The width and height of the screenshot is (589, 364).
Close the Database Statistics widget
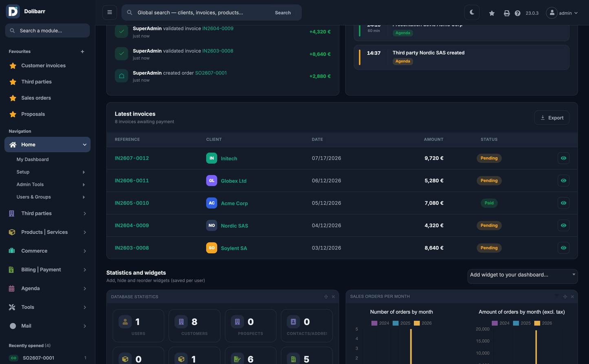point(333,297)
